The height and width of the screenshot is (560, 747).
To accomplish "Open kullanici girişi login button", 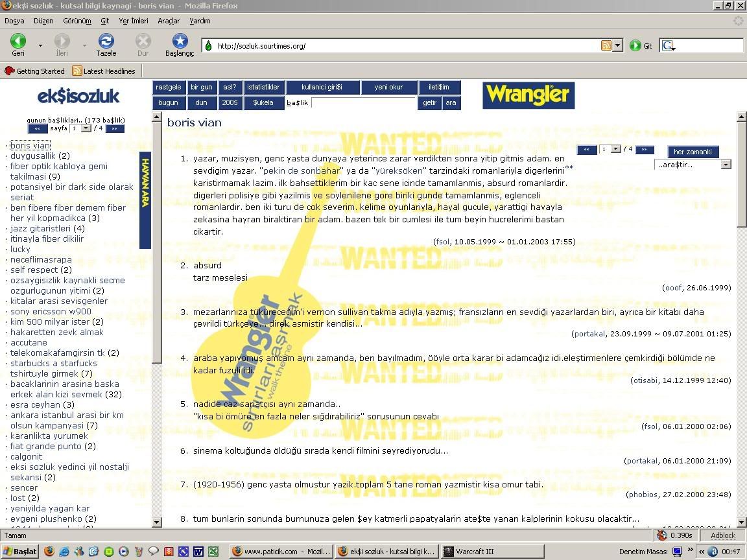I will 322,87.
